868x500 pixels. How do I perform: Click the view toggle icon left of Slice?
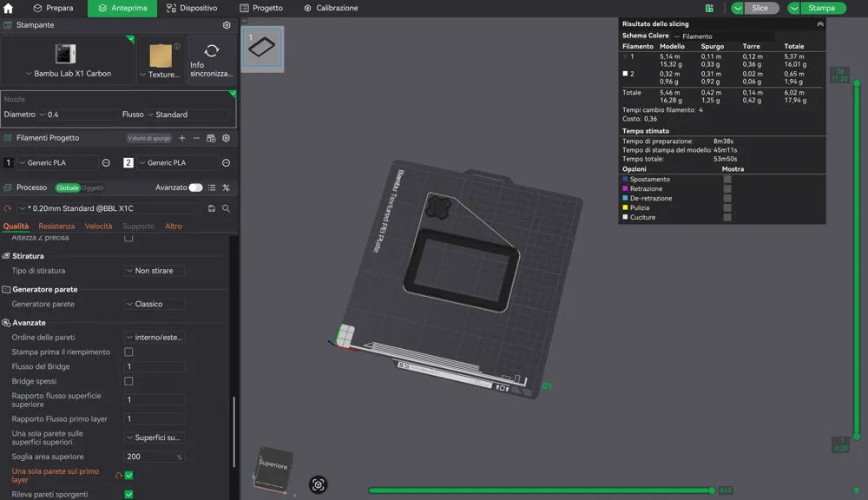click(x=709, y=8)
